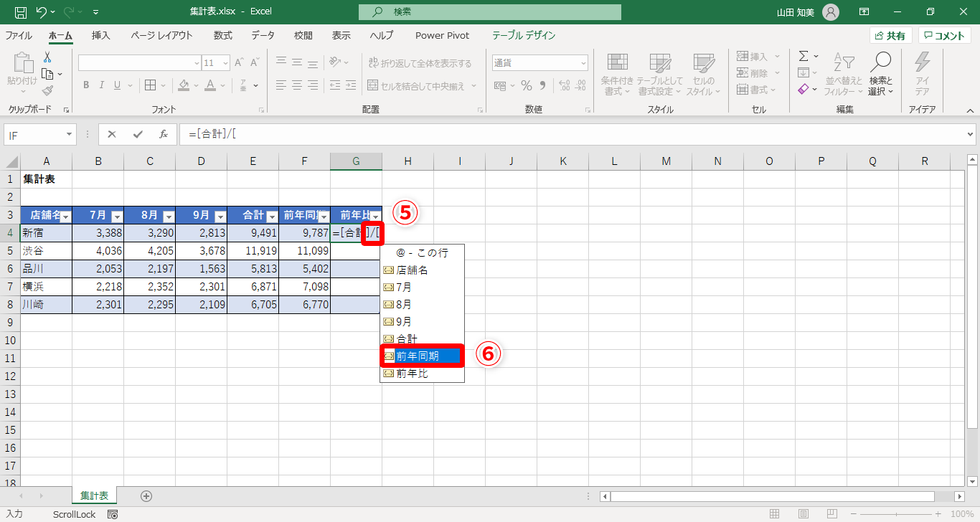Switch to the Data (データ) tab
Image resolution: width=980 pixels, height=522 pixels.
[x=263, y=35]
